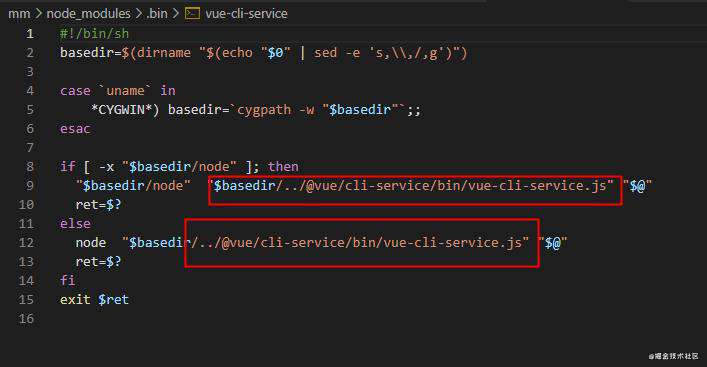Click the basedir= assignment on line 2
Screen dimensions: 707x367
pyautogui.click(x=90, y=53)
